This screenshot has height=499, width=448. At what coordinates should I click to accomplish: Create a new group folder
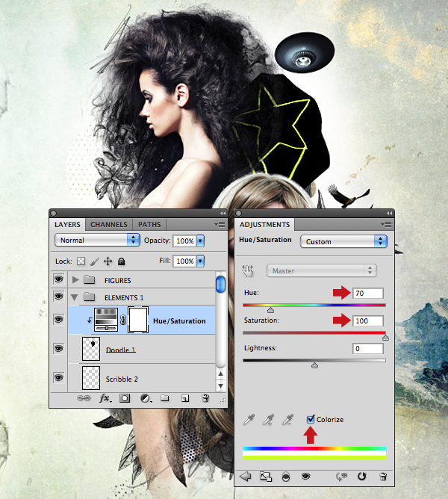point(164,398)
